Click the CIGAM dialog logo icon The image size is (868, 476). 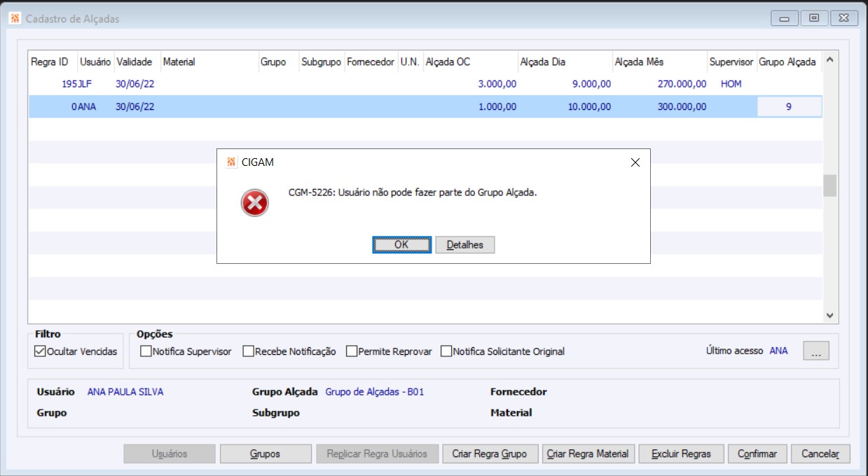coord(232,162)
